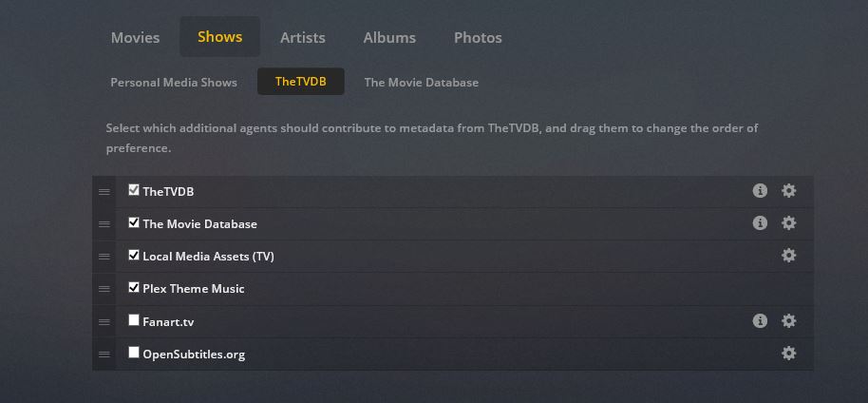868x403 pixels.
Task: Uncheck the Plex Theme Music agent
Action: (x=133, y=287)
